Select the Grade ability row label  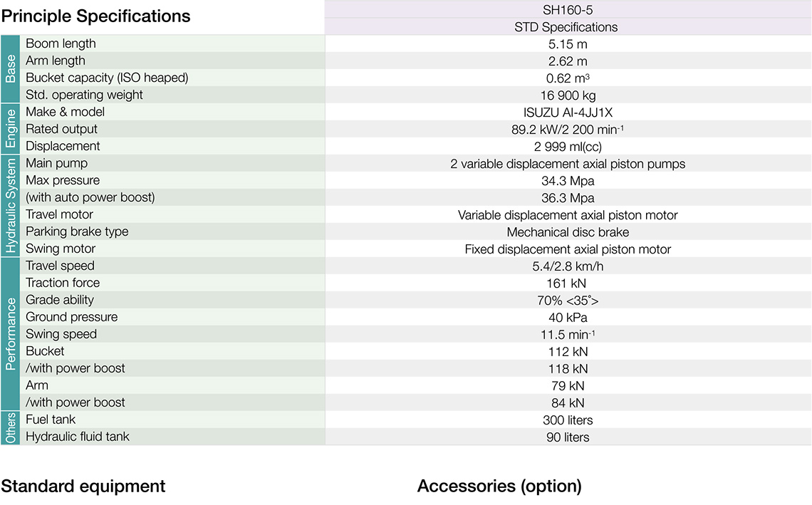pos(60,300)
